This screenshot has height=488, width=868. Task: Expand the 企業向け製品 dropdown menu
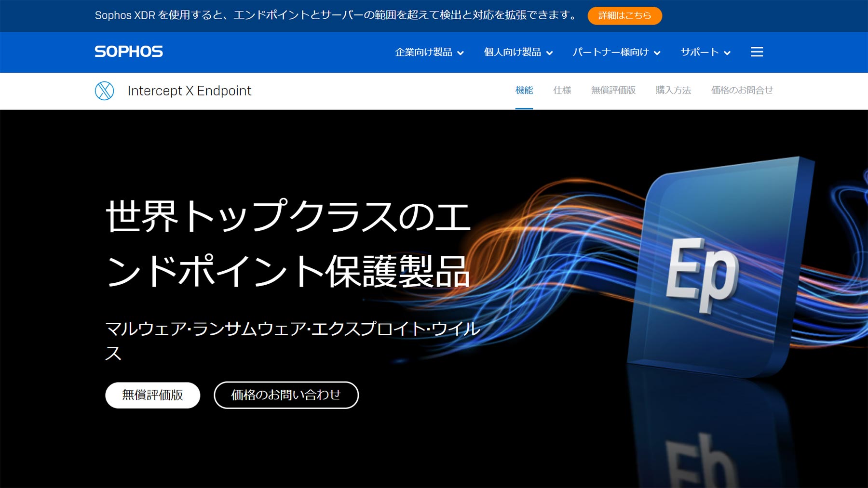(429, 52)
